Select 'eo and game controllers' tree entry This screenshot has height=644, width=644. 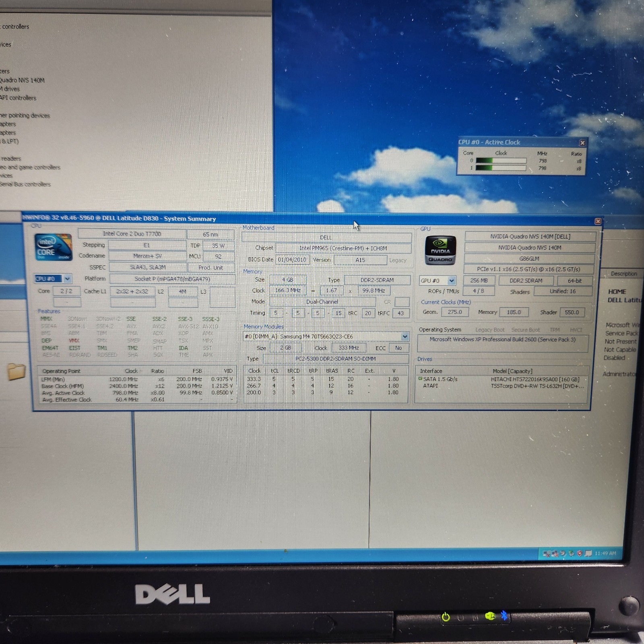pyautogui.click(x=30, y=167)
